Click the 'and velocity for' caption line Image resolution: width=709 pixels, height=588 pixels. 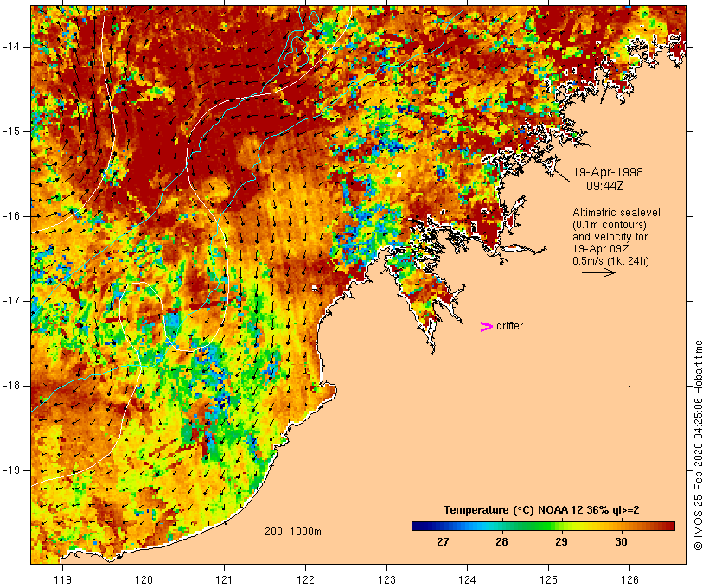pyautogui.click(x=610, y=237)
